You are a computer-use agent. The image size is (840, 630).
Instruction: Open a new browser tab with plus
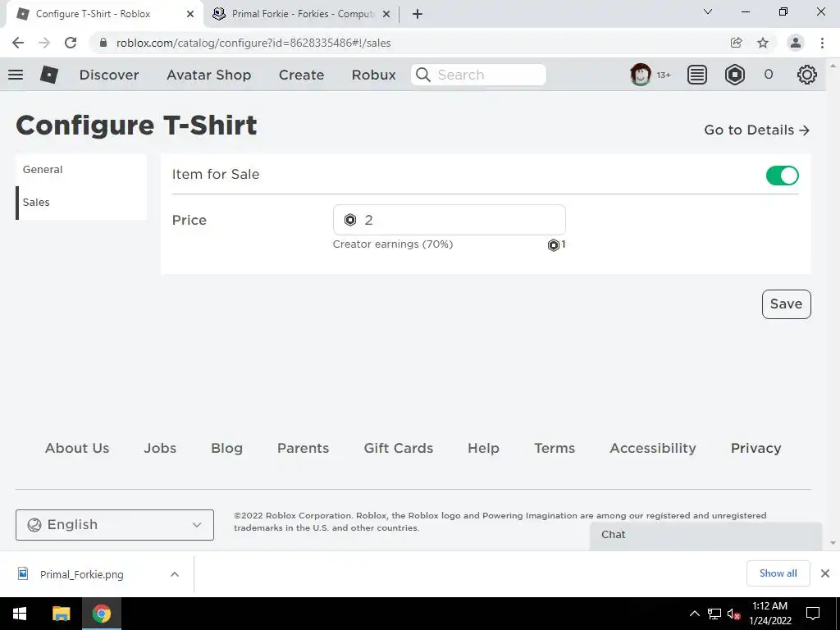point(418,14)
